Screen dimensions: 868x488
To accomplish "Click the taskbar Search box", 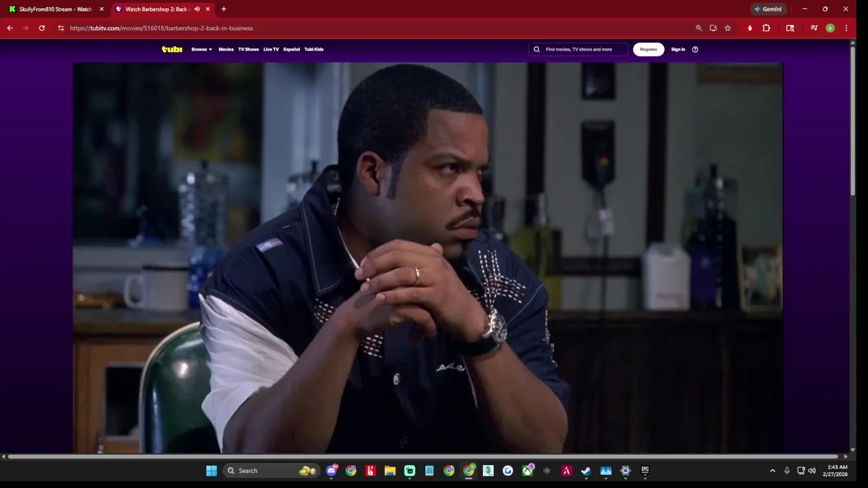I will click(x=271, y=470).
